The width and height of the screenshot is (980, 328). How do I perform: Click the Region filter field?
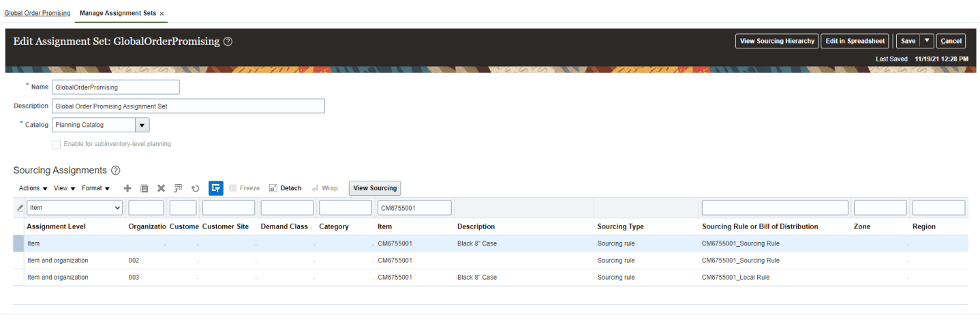click(x=938, y=208)
